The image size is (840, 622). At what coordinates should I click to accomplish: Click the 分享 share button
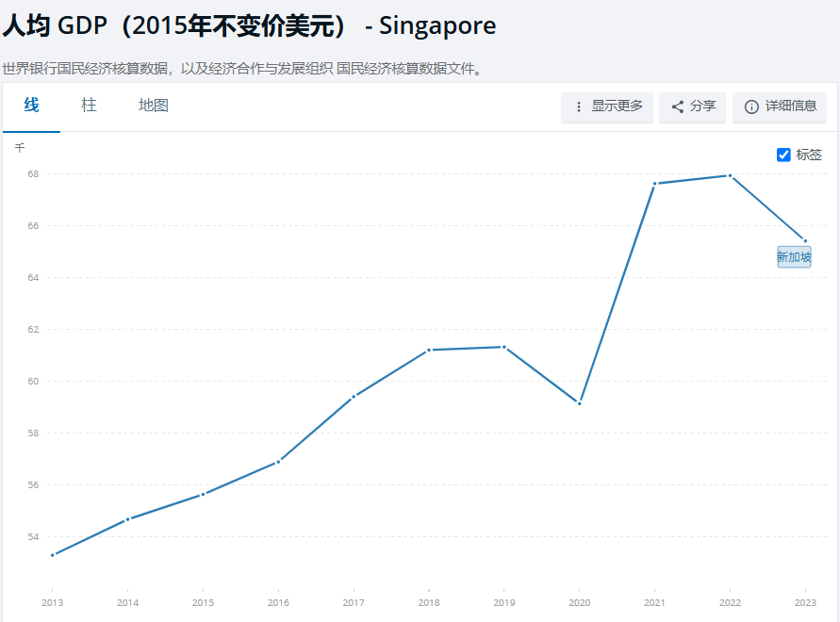(692, 106)
